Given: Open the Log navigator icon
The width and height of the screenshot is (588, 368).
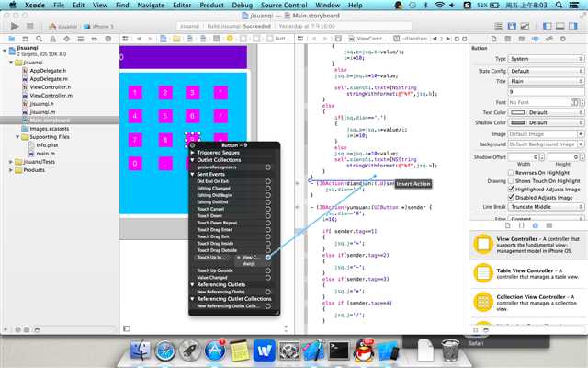Looking at the screenshot, I should 108,39.
